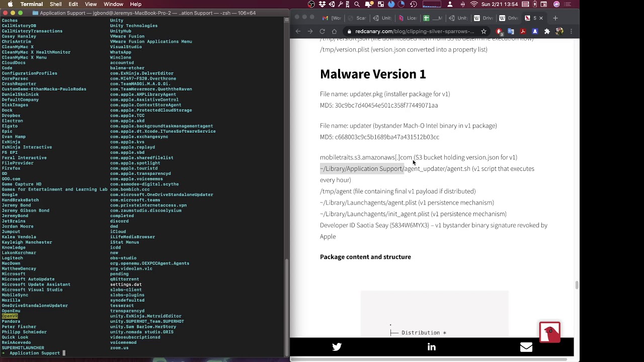Screen dimensions: 644x362
Task: Click the 'mobiletraits.s3.amazonaws[.]com' text
Action: [x=366, y=157]
